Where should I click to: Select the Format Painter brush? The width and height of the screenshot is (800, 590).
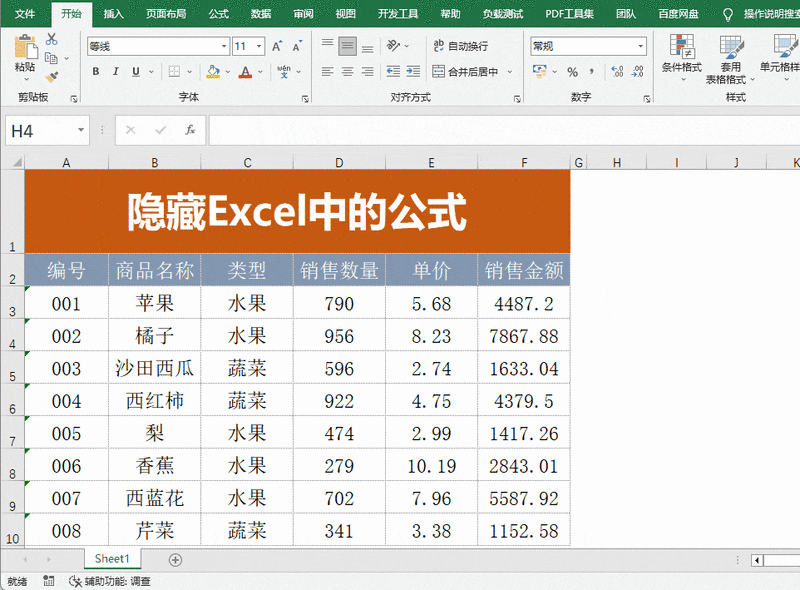coord(52,75)
